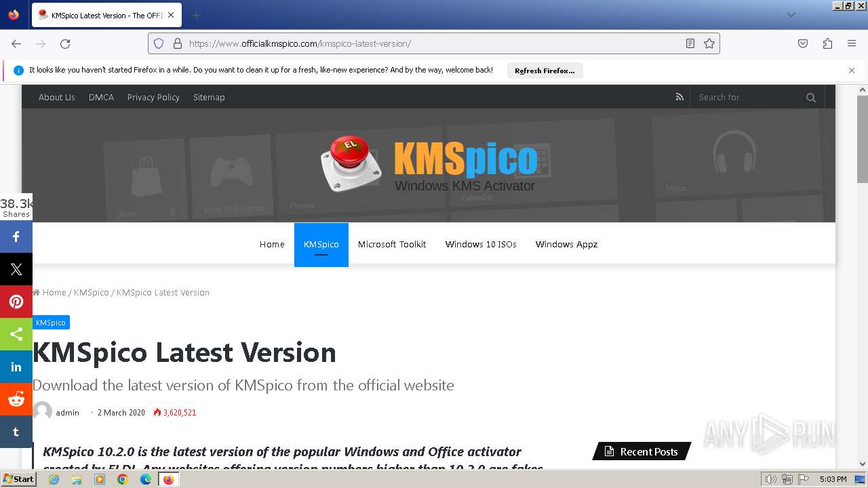Go back in Firefox
This screenshot has height=488, width=868.
pos(16,43)
